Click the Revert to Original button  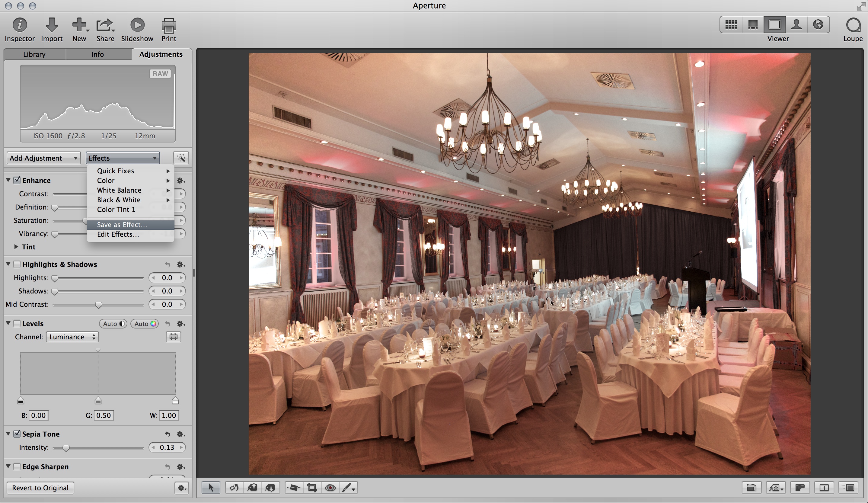(x=40, y=488)
